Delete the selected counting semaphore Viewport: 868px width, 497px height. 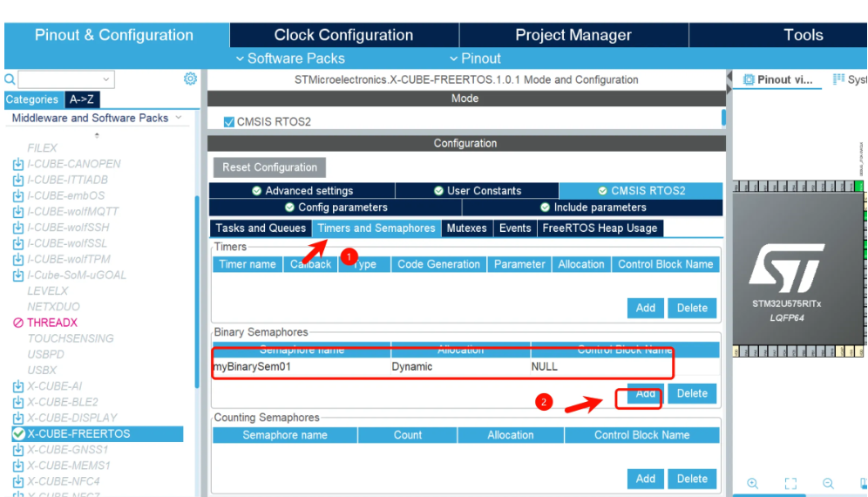tap(692, 479)
